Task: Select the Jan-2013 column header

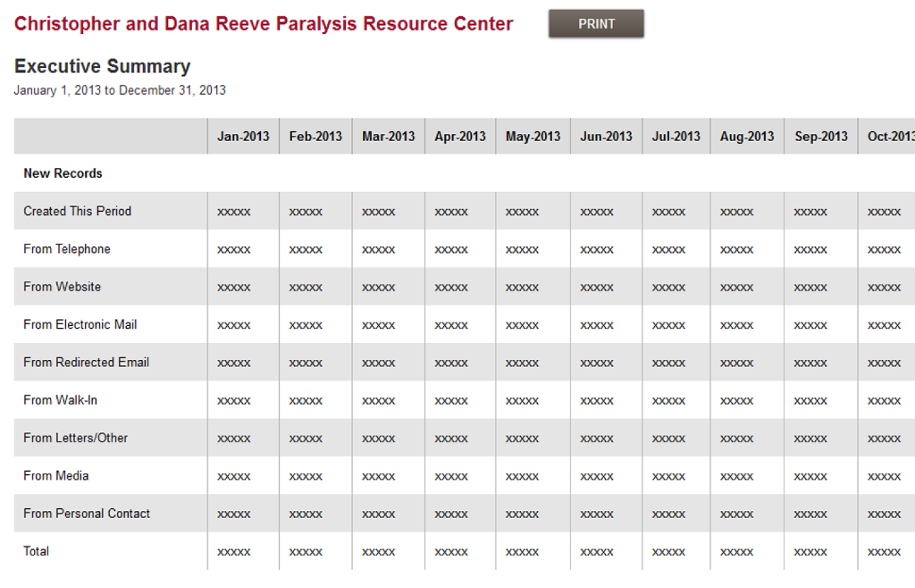Action: (x=243, y=137)
